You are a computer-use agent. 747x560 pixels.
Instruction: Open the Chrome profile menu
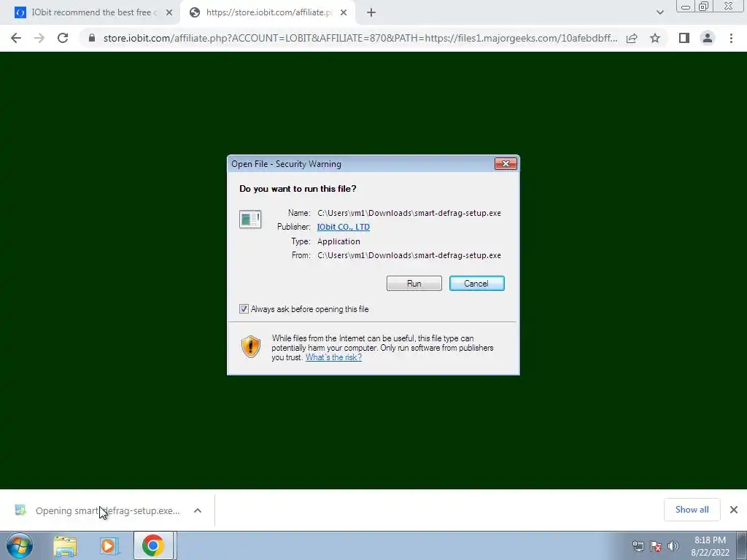click(708, 38)
